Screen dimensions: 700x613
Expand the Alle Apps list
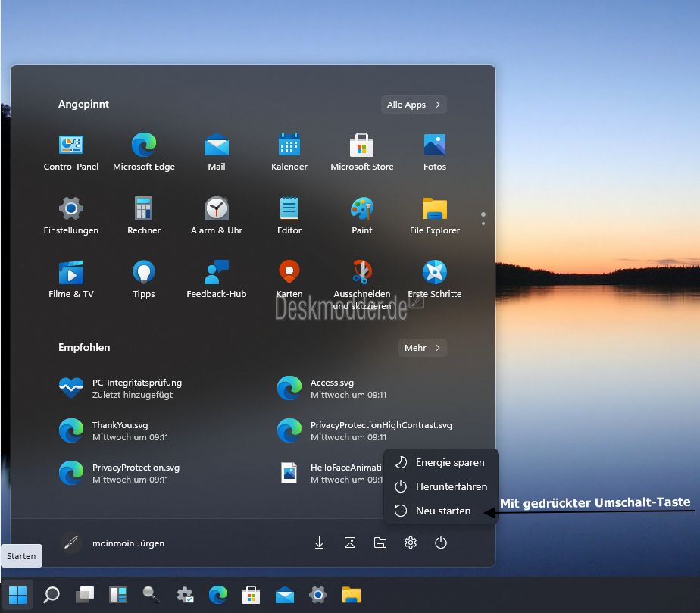[414, 105]
